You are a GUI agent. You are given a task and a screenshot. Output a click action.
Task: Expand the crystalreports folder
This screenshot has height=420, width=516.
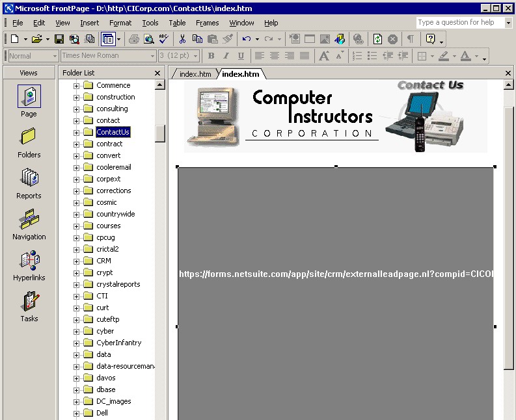pos(76,285)
